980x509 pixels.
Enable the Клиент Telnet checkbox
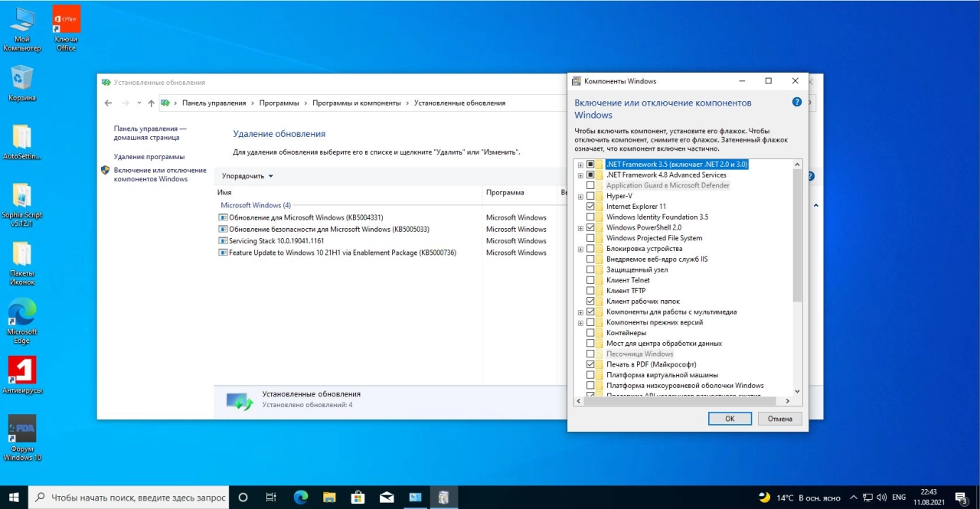point(590,280)
